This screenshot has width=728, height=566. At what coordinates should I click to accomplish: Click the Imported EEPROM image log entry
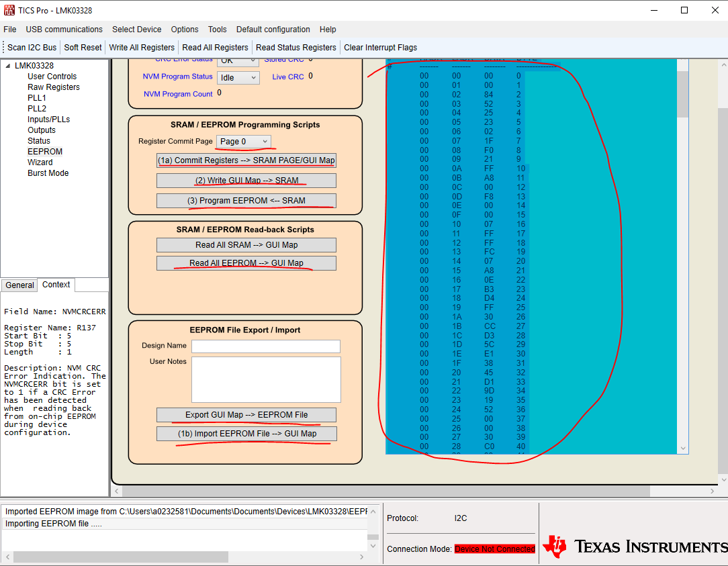tap(186, 511)
